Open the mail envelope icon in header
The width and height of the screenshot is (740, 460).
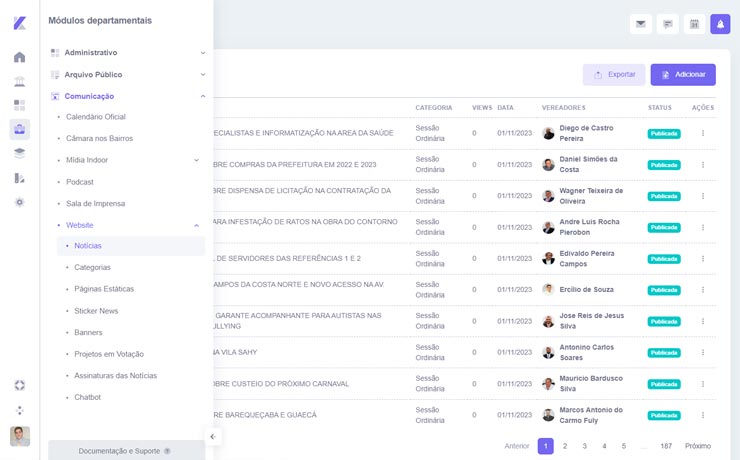[x=641, y=24]
